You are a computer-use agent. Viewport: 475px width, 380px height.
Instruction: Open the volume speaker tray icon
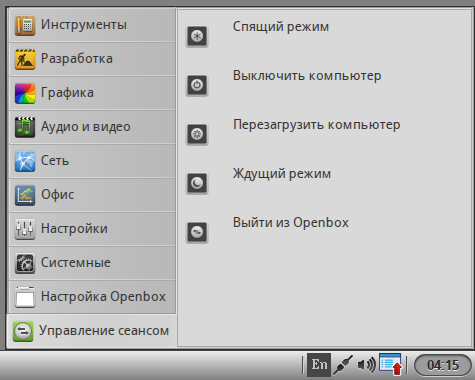click(x=366, y=365)
